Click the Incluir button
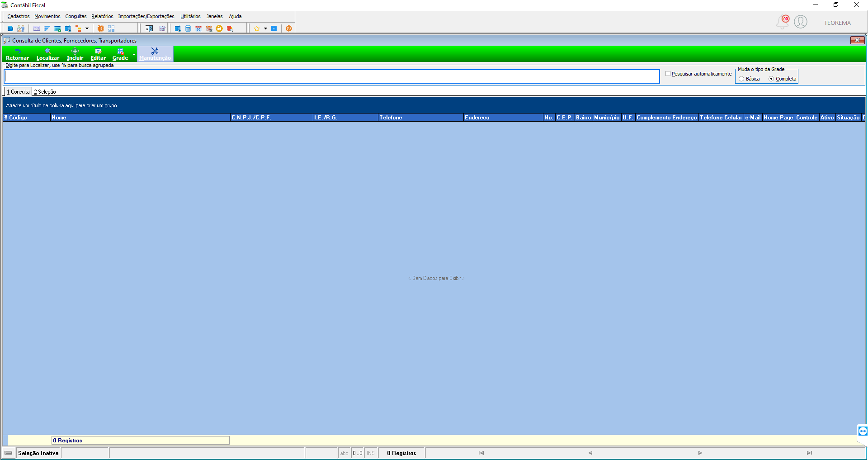This screenshot has width=868, height=460. coord(75,54)
